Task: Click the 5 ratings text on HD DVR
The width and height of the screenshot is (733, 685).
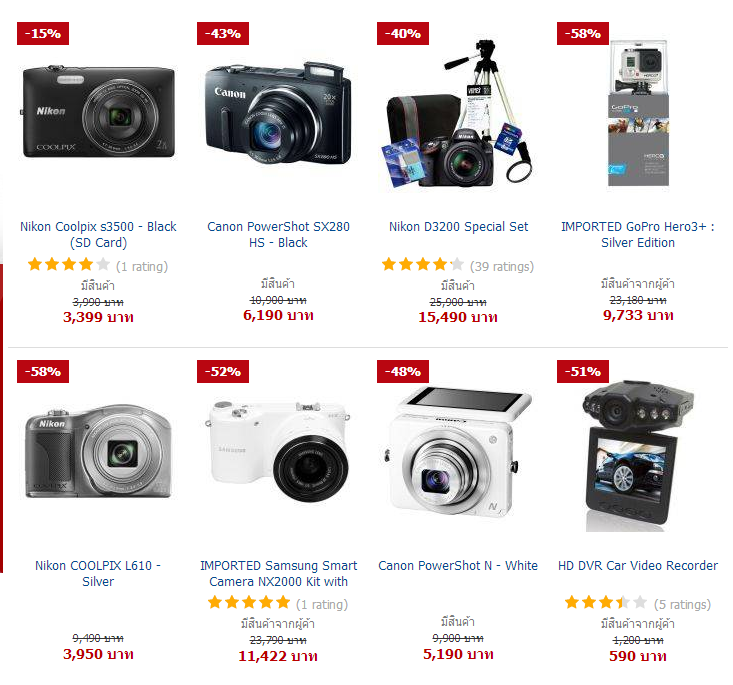Action: tap(682, 605)
